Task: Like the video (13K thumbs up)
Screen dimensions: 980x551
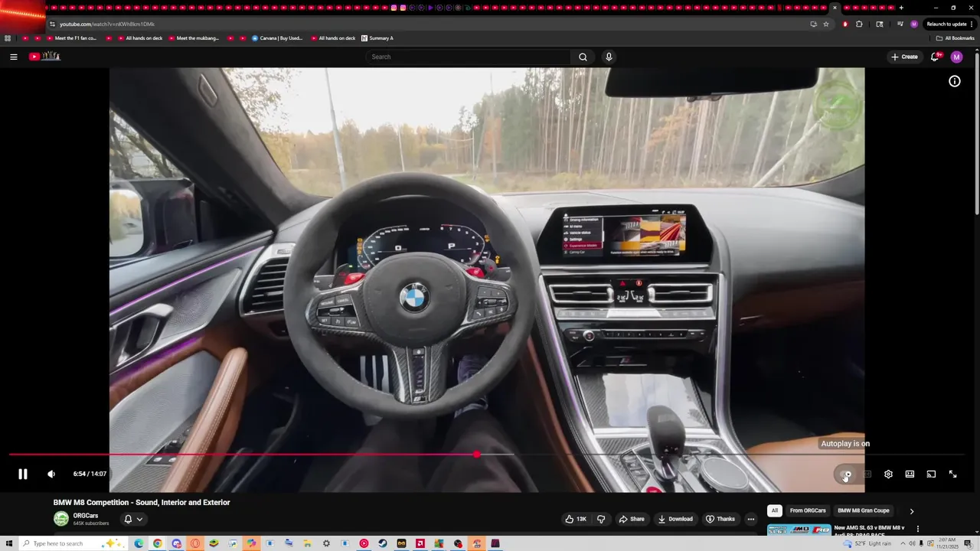Action: point(576,519)
